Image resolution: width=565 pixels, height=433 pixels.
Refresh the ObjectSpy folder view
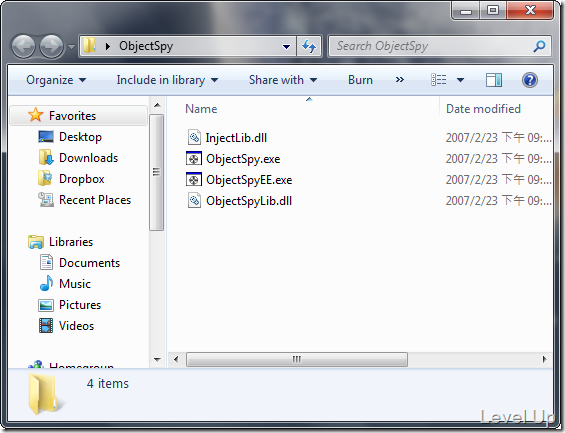point(309,46)
